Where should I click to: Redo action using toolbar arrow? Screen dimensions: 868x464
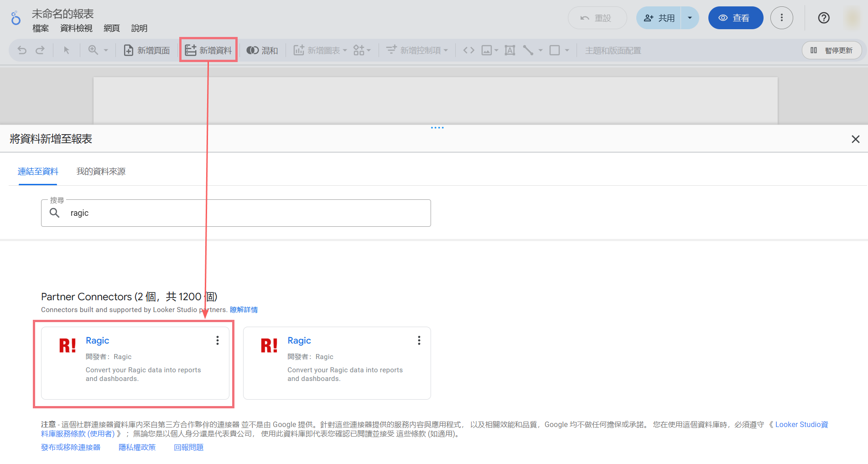coord(40,50)
